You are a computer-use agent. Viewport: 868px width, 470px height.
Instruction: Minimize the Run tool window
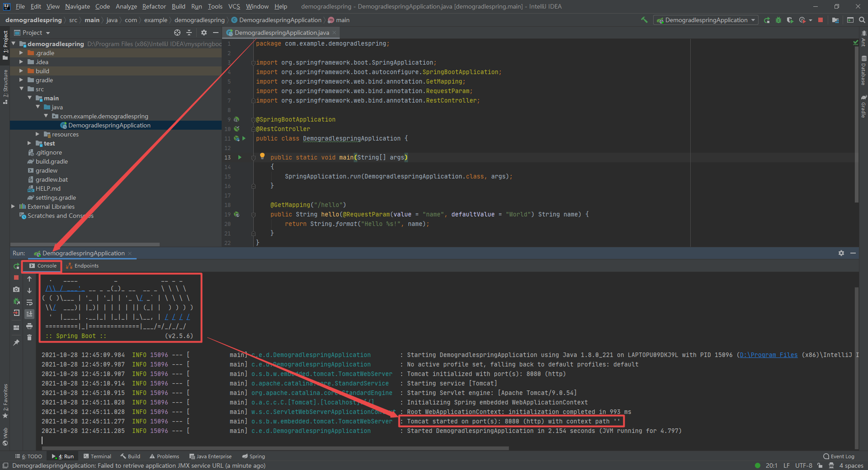(x=853, y=253)
